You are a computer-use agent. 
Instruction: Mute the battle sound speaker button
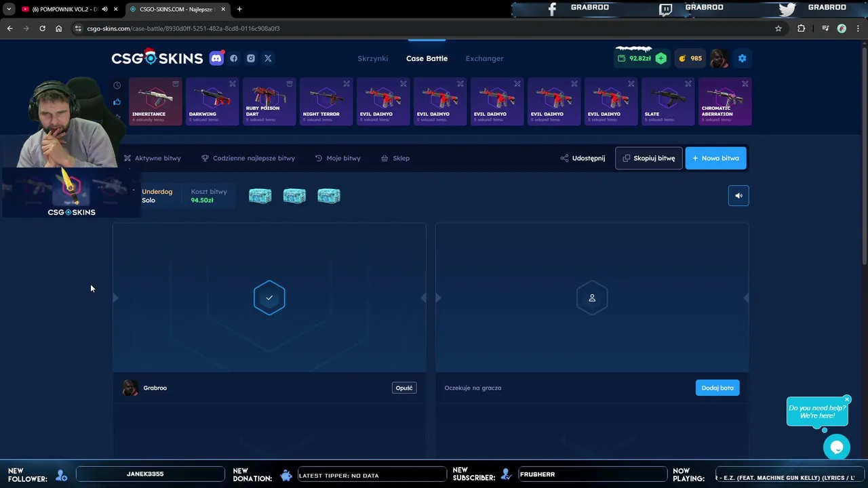(738, 196)
